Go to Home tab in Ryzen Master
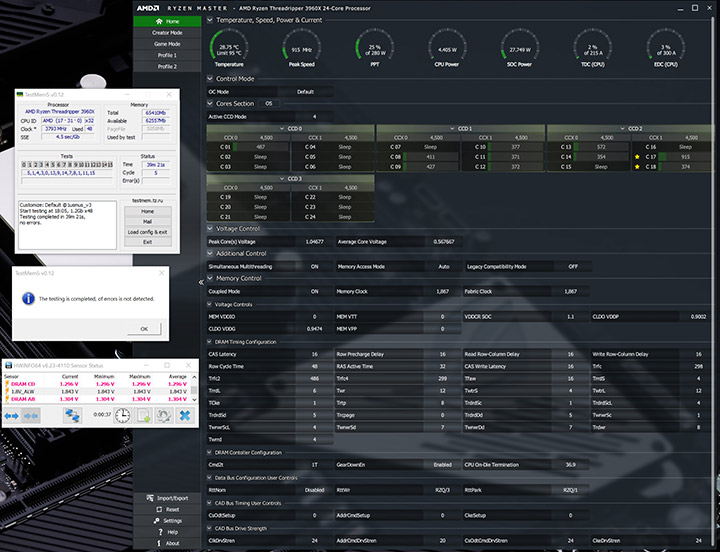Image resolution: width=720 pixels, height=552 pixels. point(167,21)
